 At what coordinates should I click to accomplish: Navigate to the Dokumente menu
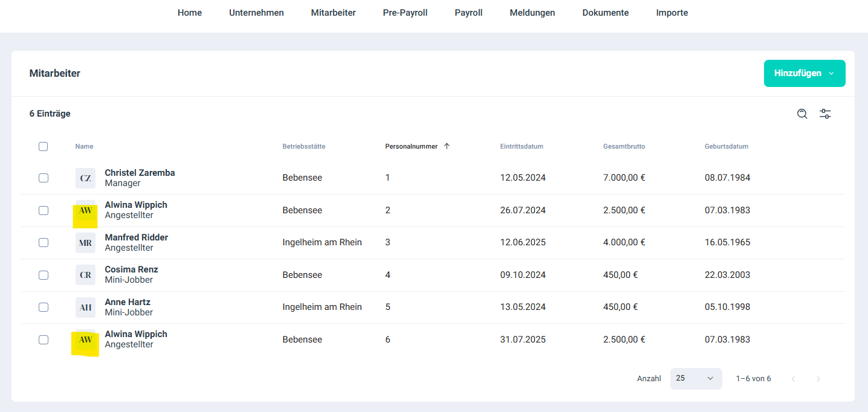click(x=605, y=13)
